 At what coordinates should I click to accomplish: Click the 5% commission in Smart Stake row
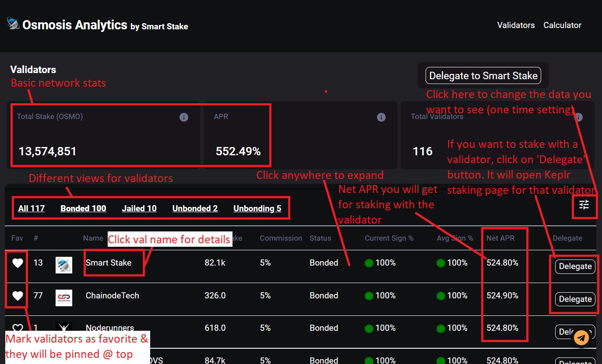pos(265,263)
